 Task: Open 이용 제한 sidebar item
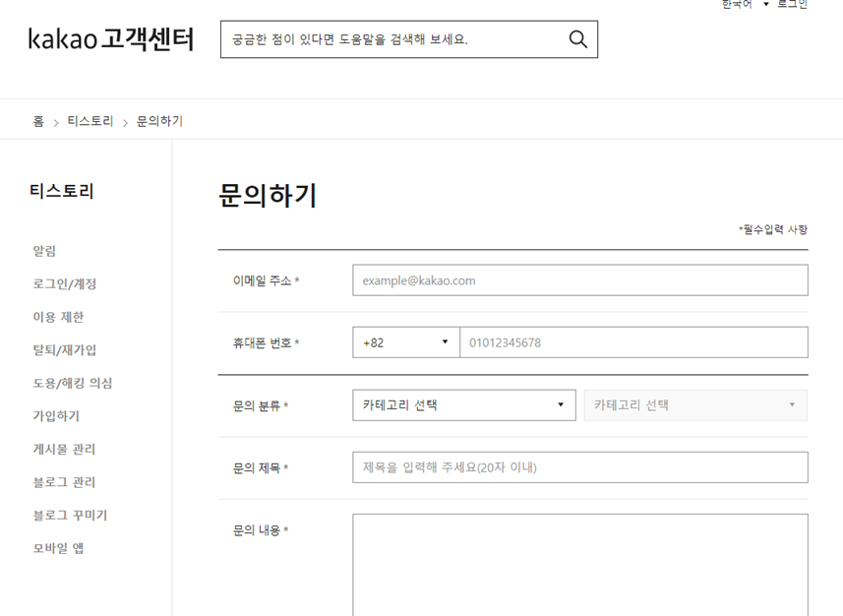tap(59, 317)
